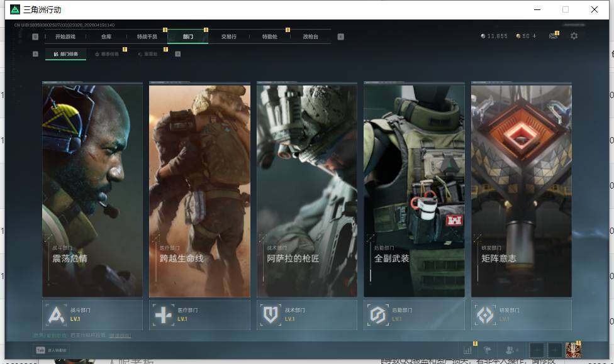Screen dimensions: 614x364
Task: Open the statistics bar chart icon
Action: [x=467, y=350]
